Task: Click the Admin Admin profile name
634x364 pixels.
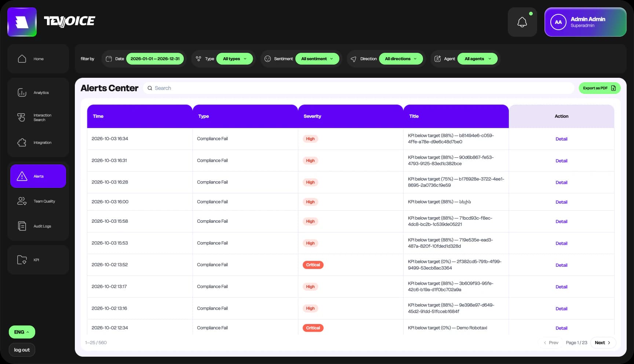Action: pos(588,19)
